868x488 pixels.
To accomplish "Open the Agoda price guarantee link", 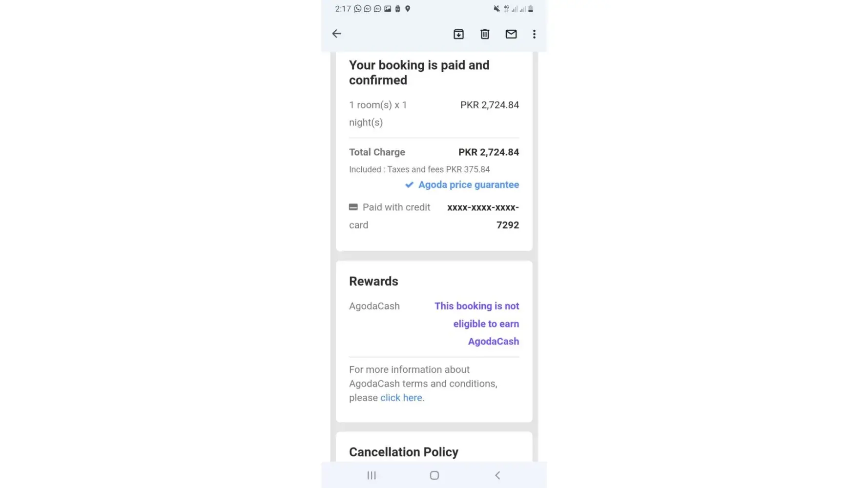I will [468, 185].
